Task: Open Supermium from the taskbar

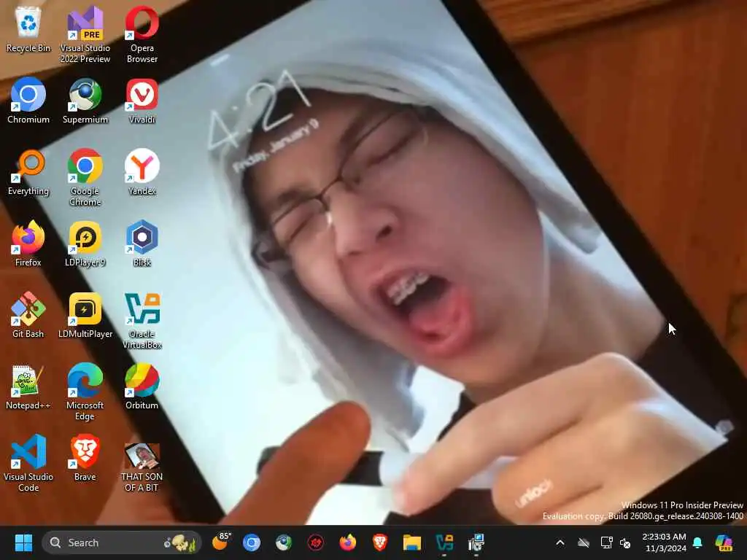Action: coord(284,542)
